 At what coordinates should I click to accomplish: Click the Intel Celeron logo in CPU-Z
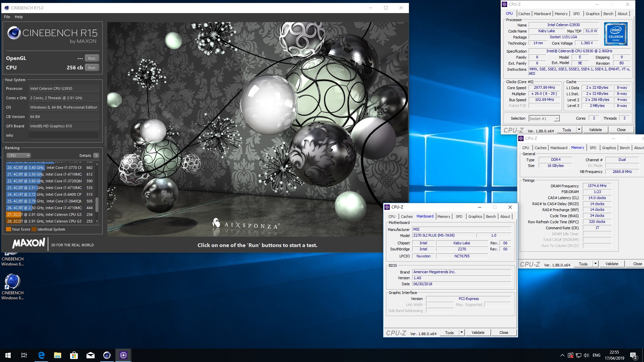click(x=615, y=34)
